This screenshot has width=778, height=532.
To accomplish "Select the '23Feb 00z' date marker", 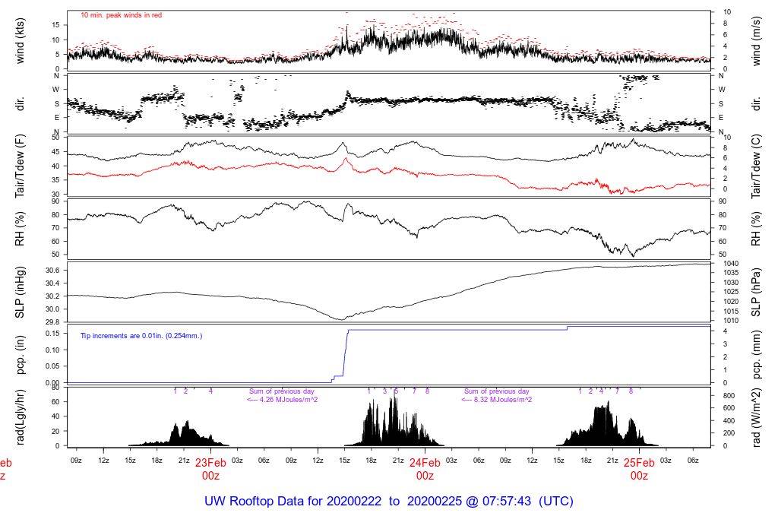I will point(210,469).
